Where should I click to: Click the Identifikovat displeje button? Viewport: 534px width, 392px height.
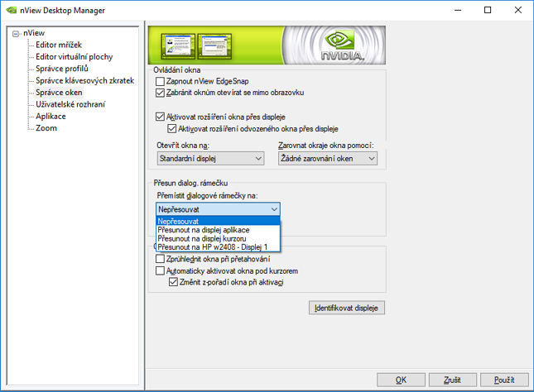[x=347, y=308]
